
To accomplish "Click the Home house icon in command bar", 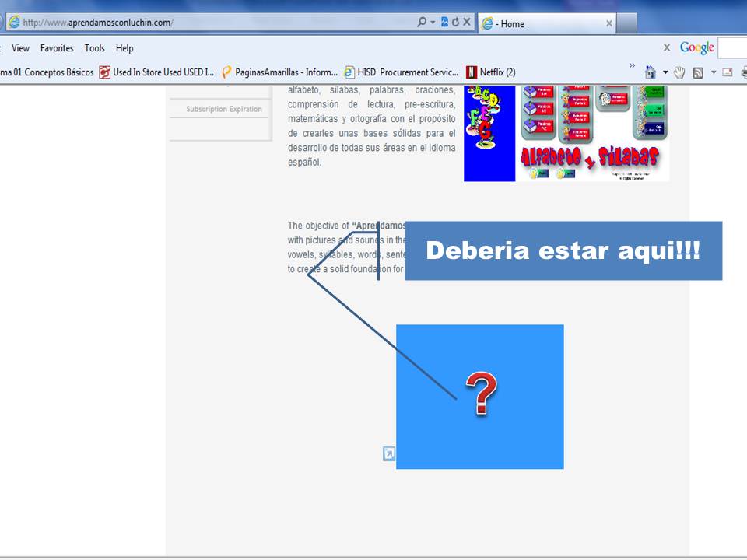I will point(651,72).
